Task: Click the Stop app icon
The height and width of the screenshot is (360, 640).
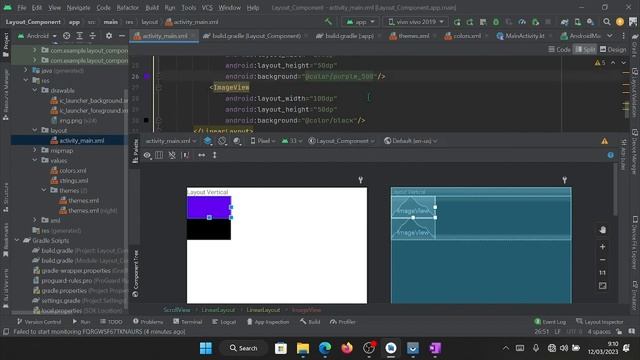Action: click(x=548, y=22)
